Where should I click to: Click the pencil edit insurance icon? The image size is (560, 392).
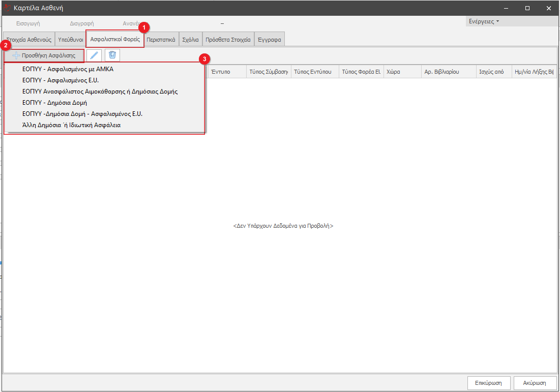pyautogui.click(x=94, y=55)
